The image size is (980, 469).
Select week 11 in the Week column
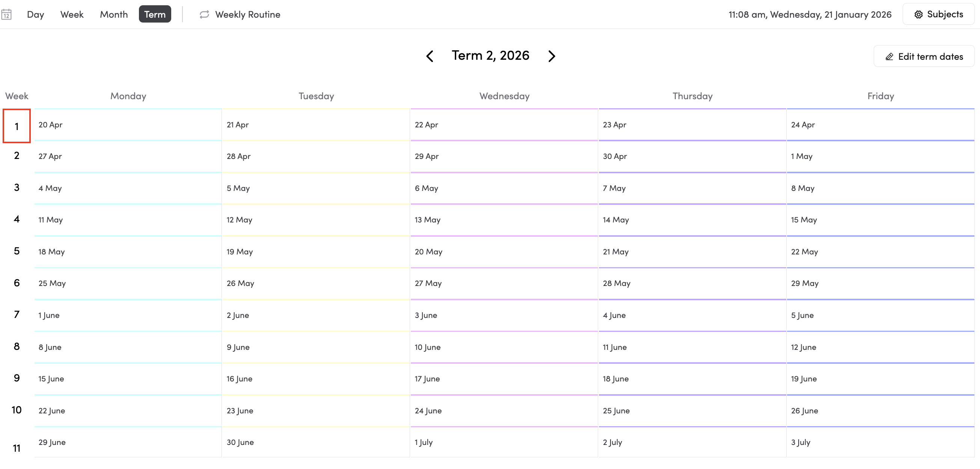click(17, 448)
